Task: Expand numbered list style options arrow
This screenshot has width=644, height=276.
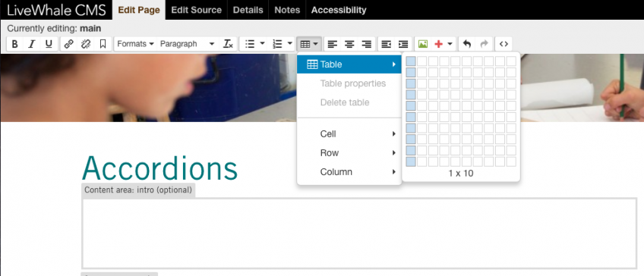Action: point(290,44)
